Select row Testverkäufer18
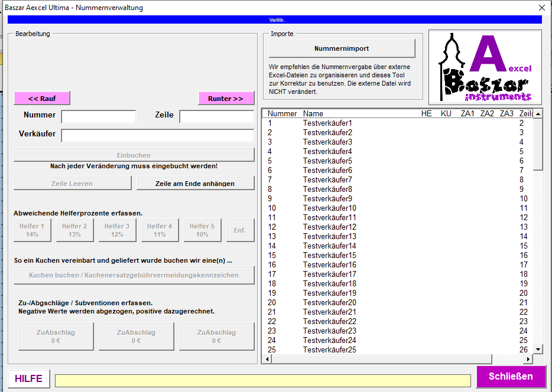552x392 pixels. pos(398,284)
